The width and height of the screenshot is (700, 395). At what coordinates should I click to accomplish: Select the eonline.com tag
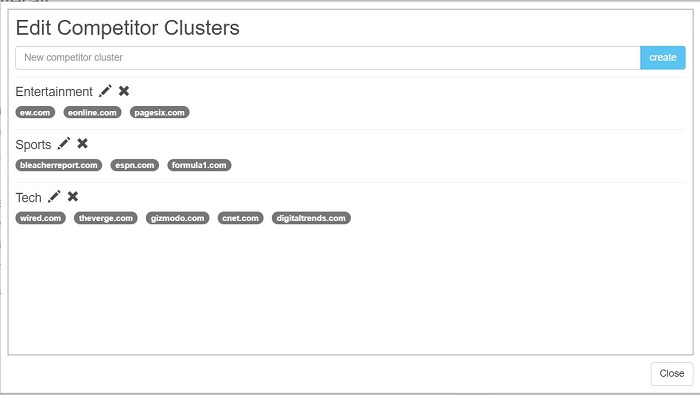point(92,112)
